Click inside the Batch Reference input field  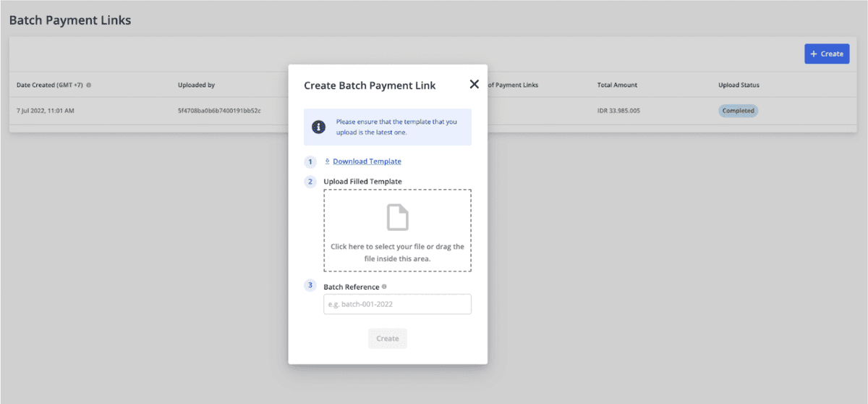pos(397,304)
